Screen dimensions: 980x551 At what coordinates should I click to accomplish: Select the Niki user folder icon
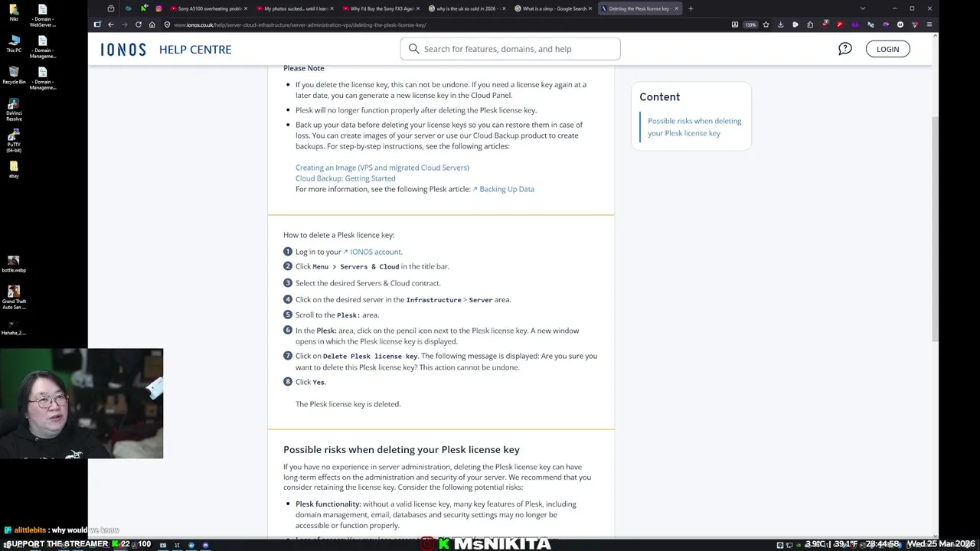14,13
